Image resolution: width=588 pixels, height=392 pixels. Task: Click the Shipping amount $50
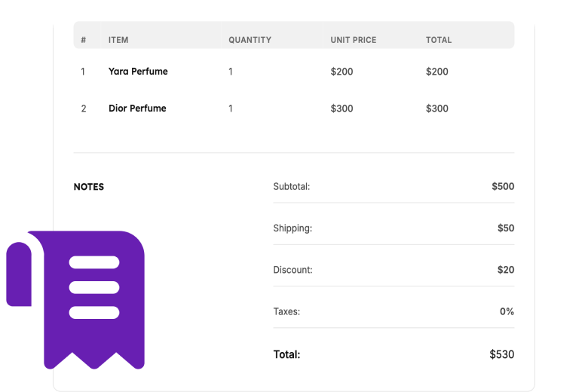tap(506, 228)
